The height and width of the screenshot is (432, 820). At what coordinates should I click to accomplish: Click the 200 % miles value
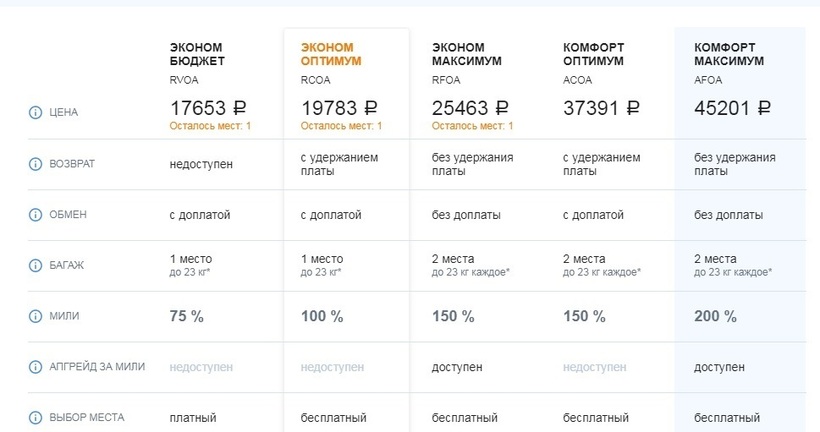(x=715, y=316)
